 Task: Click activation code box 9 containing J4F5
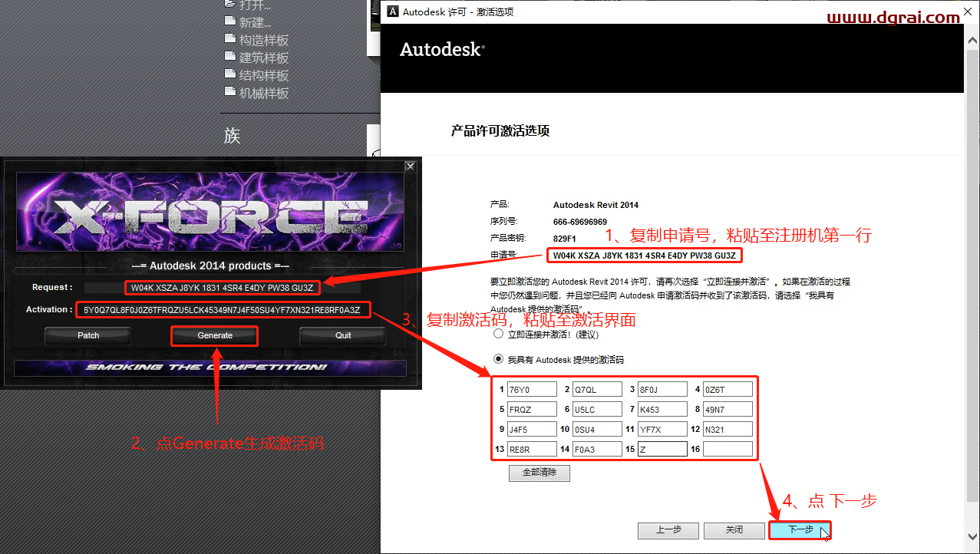(x=532, y=429)
